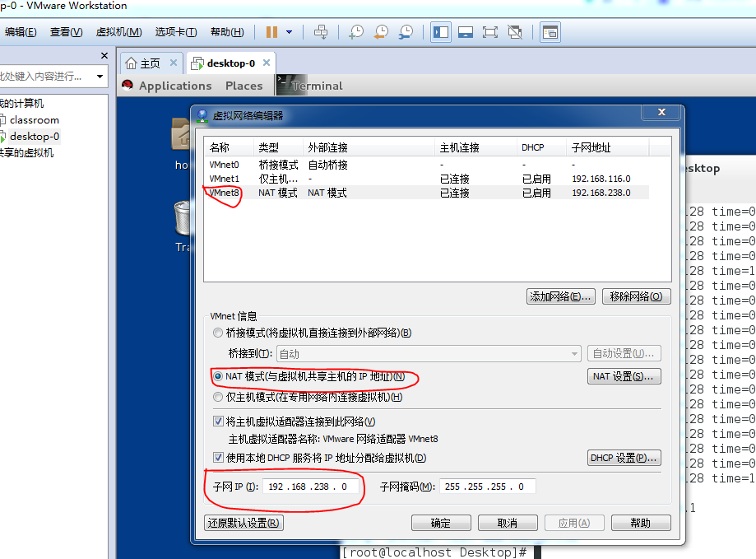Click the Red Hat logo icon
The image size is (756, 559).
128,86
